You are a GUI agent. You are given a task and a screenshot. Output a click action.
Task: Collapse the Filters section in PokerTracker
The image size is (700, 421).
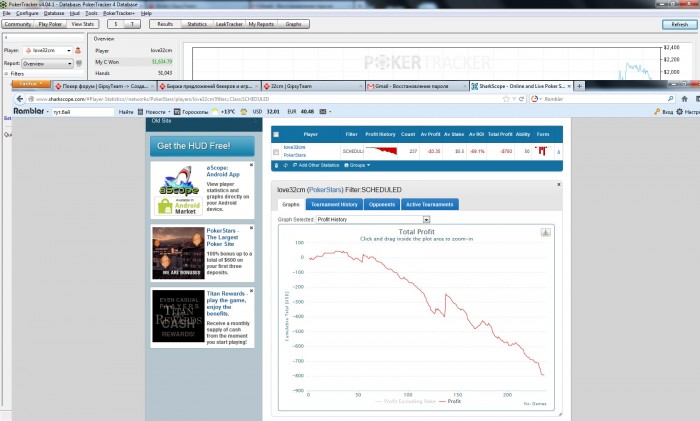(x=6, y=74)
